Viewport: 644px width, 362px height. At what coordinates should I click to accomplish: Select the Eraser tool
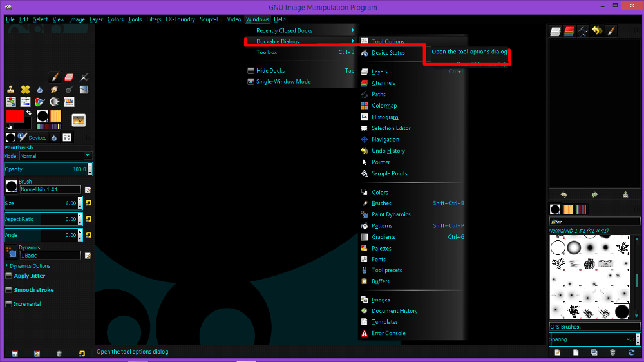point(69,77)
